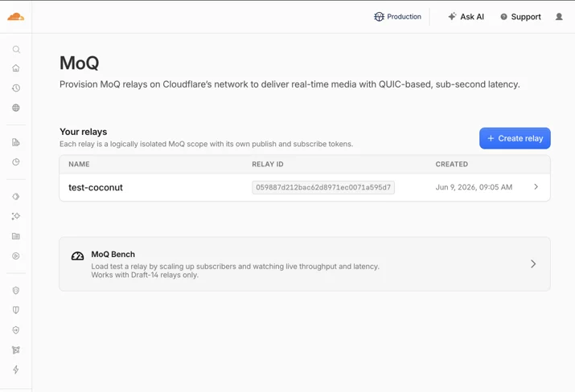The height and width of the screenshot is (392, 575).
Task: Open the document chart icon in sidebar
Action: click(16, 142)
